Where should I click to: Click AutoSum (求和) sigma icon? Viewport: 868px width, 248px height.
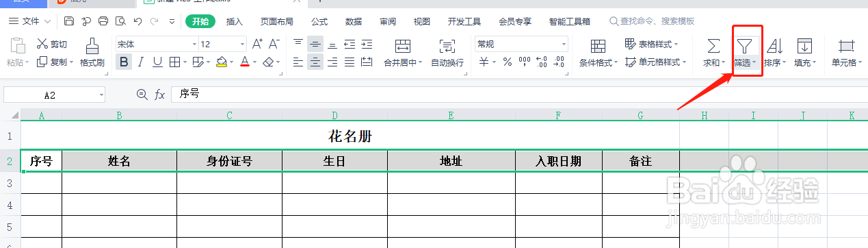click(713, 46)
